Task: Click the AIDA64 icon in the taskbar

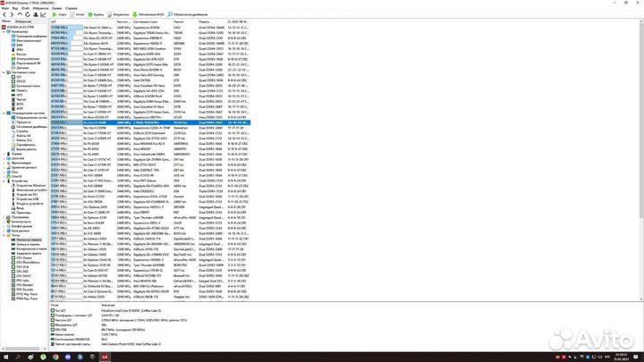Action: tap(104, 358)
